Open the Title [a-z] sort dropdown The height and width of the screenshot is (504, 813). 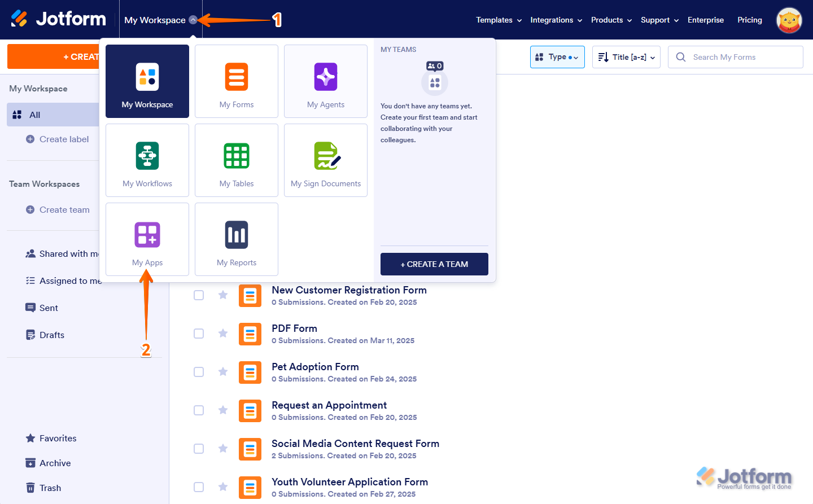[626, 57]
